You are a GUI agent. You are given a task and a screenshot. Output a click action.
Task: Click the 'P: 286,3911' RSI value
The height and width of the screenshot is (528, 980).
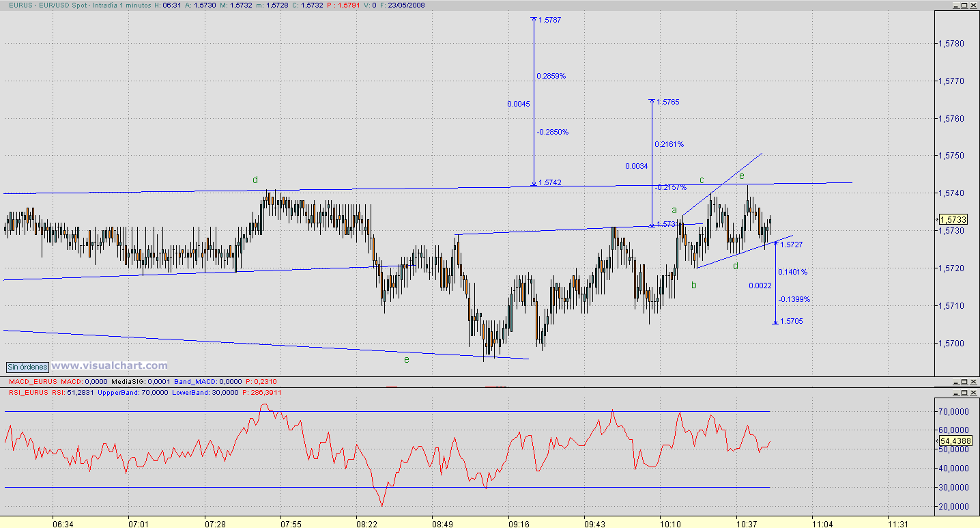click(x=263, y=393)
